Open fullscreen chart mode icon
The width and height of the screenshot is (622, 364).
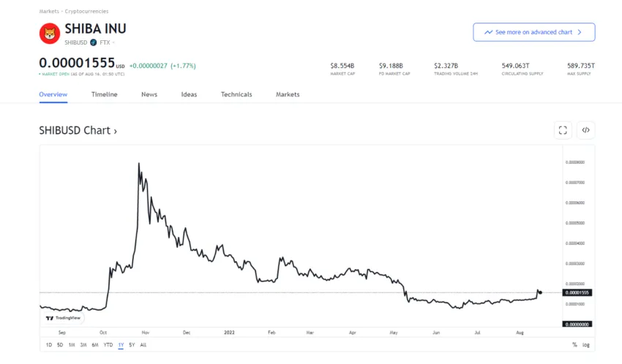pos(563,130)
